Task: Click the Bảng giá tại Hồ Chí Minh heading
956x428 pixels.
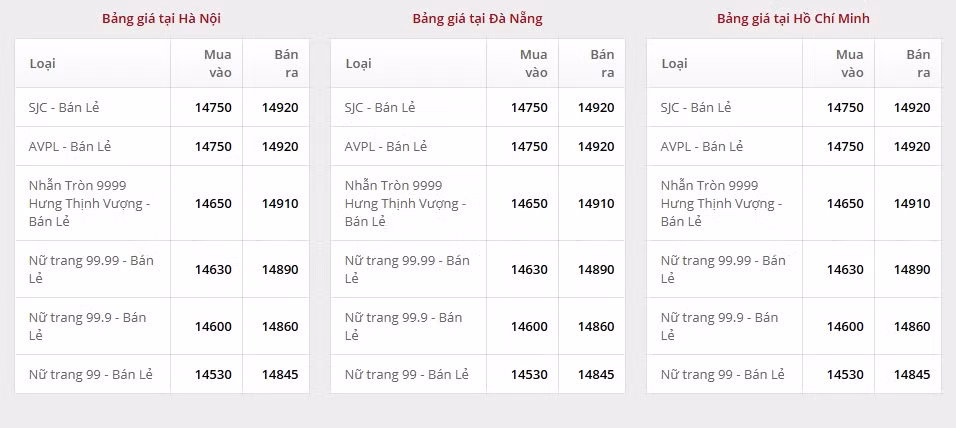Action: coord(793,19)
